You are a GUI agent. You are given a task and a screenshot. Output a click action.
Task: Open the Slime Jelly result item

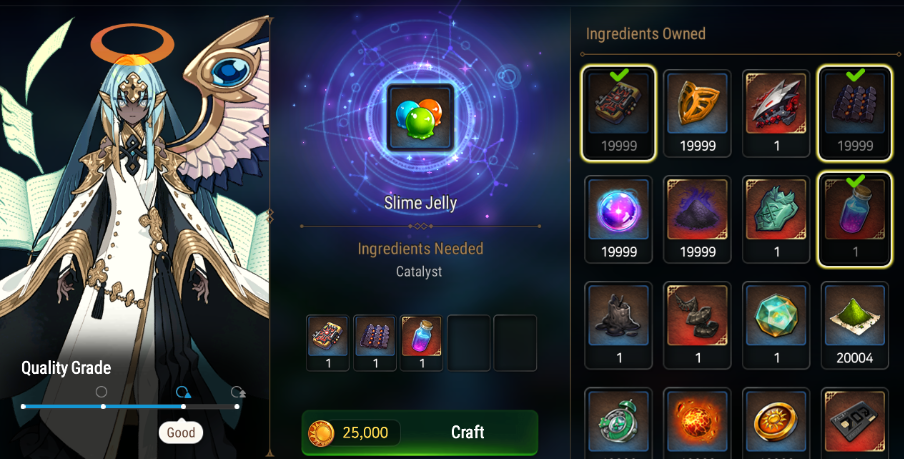point(420,118)
